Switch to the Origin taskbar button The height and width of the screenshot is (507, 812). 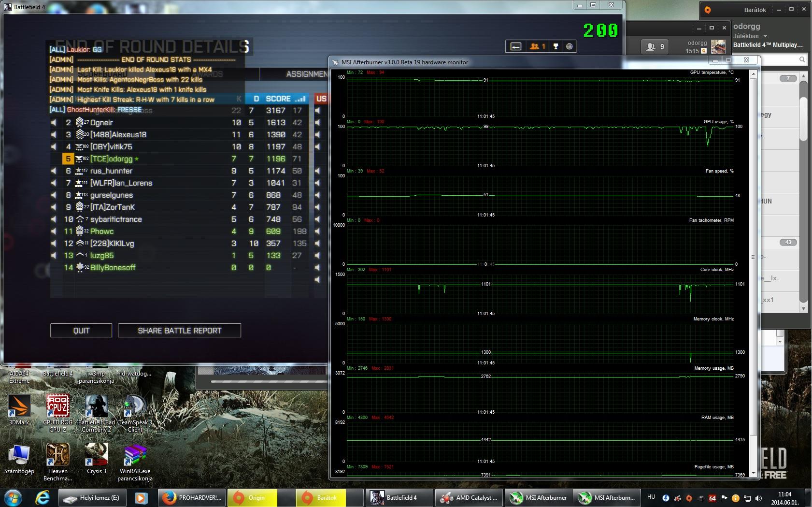coord(261,497)
